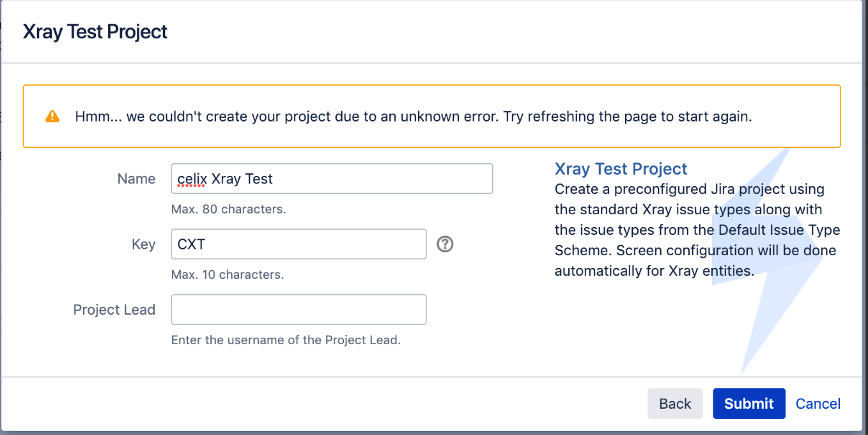Click the Project Lead label
The height and width of the screenshot is (435, 868).
tap(114, 309)
